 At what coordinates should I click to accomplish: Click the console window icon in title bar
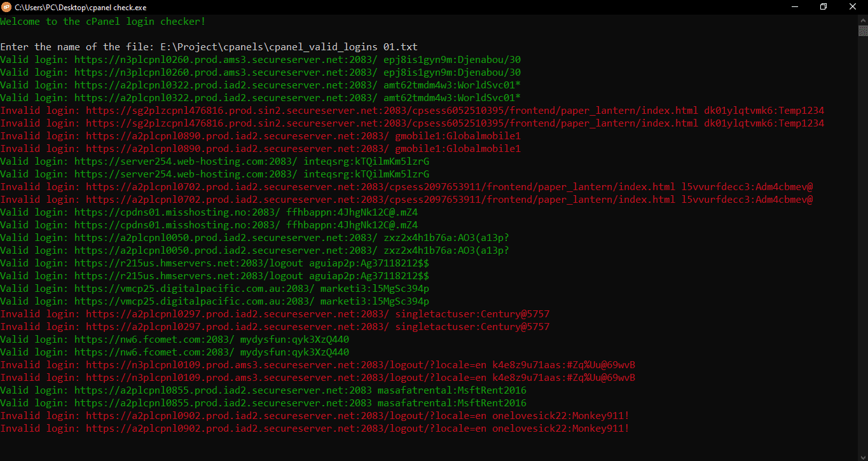(x=7, y=7)
